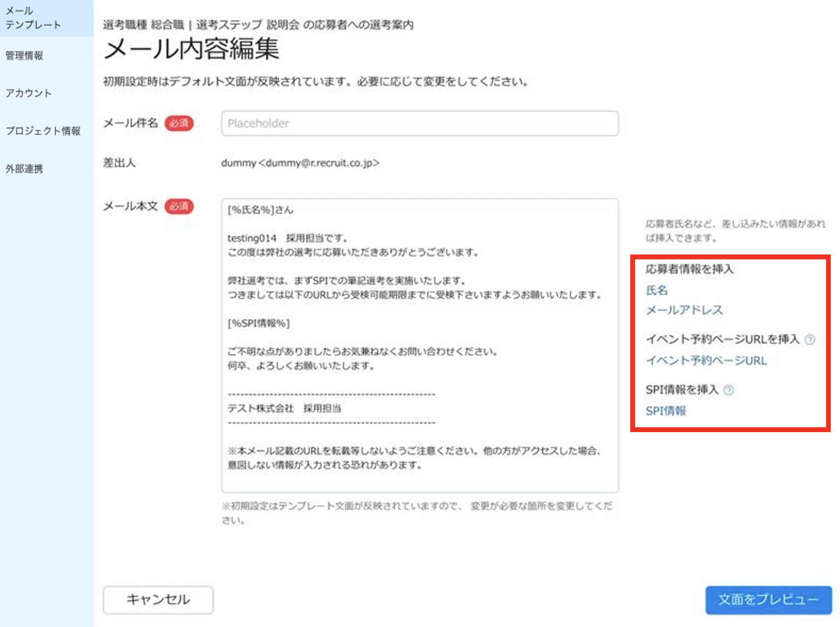The width and height of the screenshot is (840, 627).
Task: Insert メールアドレス applicant field link
Action: click(x=684, y=310)
